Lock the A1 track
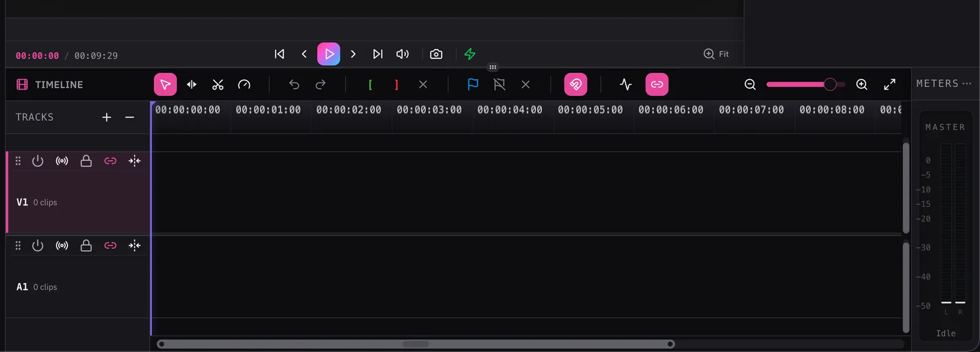The width and height of the screenshot is (980, 352). click(x=86, y=245)
